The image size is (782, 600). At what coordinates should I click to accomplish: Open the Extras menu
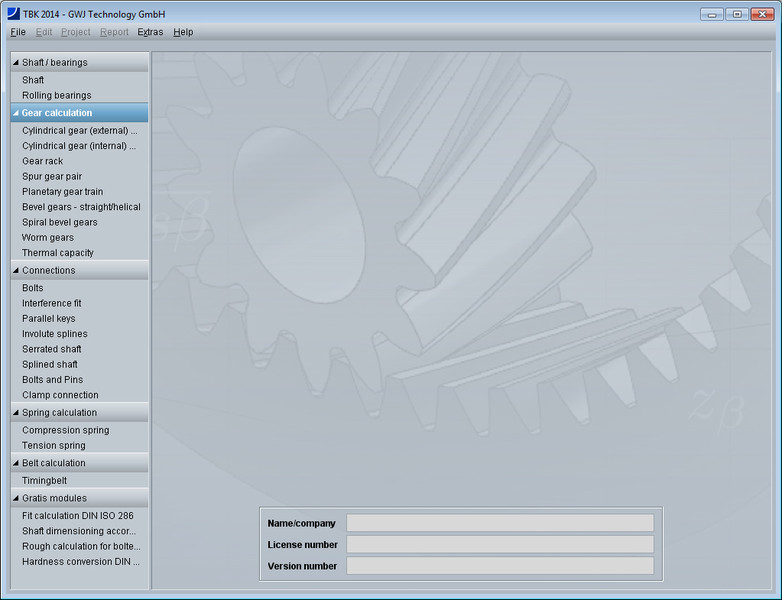pyautogui.click(x=150, y=32)
